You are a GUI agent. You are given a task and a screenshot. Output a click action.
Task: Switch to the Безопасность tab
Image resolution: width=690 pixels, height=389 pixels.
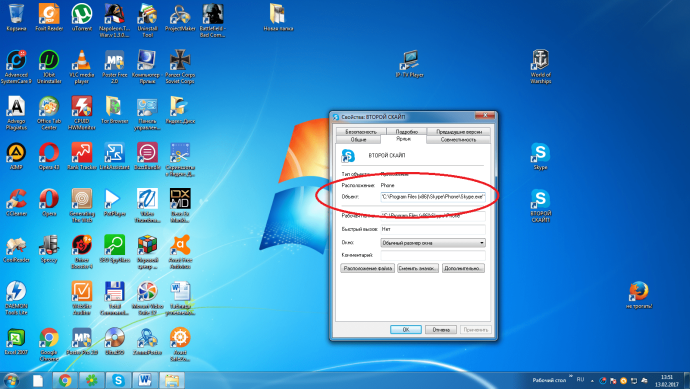(361, 132)
